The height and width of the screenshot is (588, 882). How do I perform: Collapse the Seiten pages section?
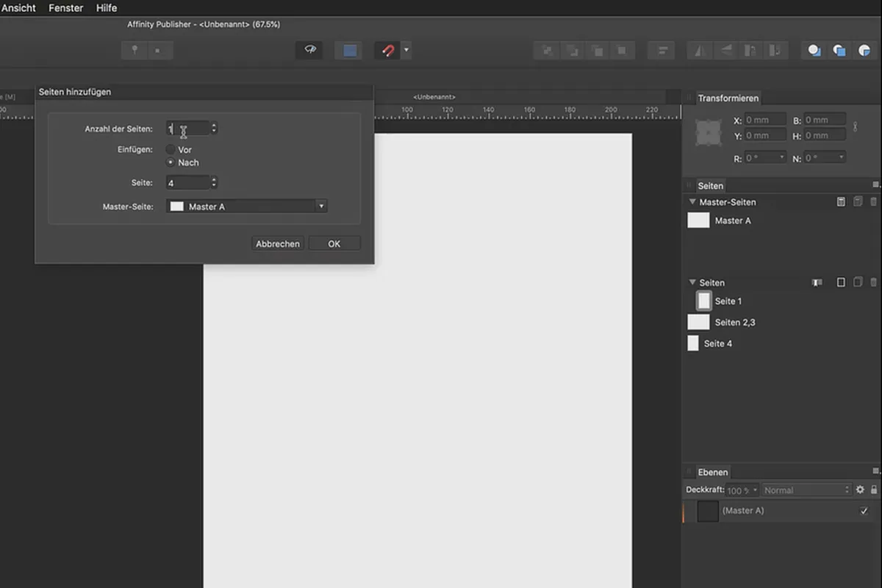[692, 282]
